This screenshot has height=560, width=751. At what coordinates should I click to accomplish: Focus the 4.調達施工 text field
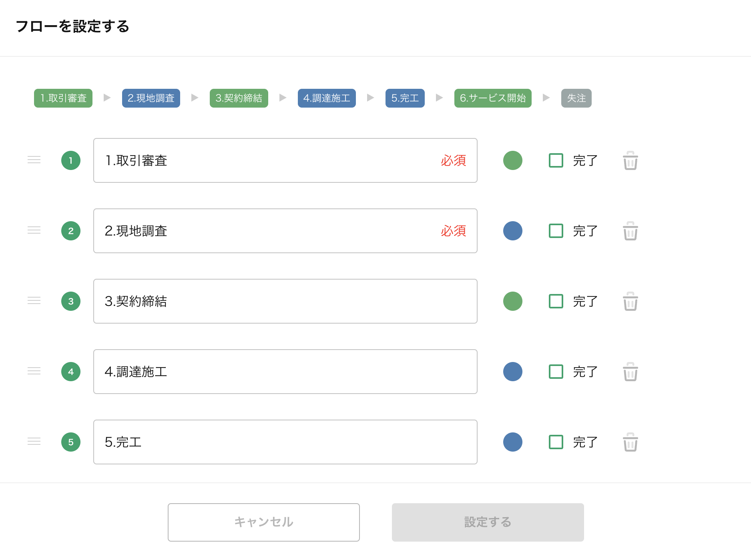[x=285, y=372]
